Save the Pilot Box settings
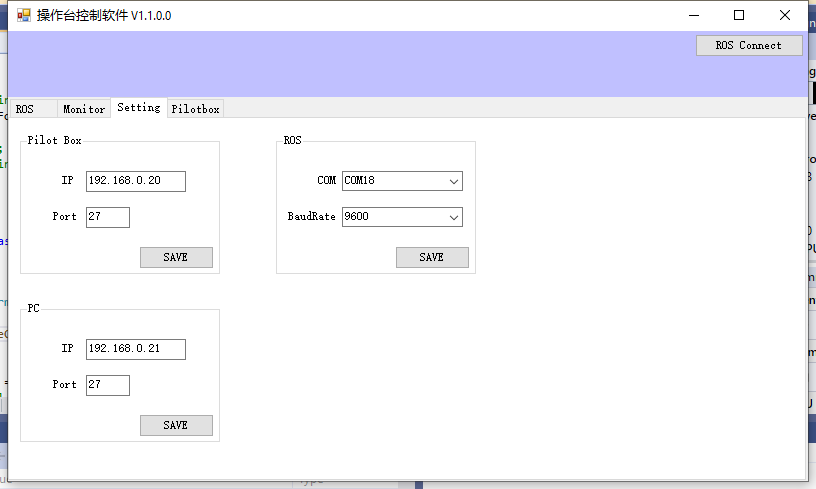Image resolution: width=816 pixels, height=489 pixels. pos(176,258)
